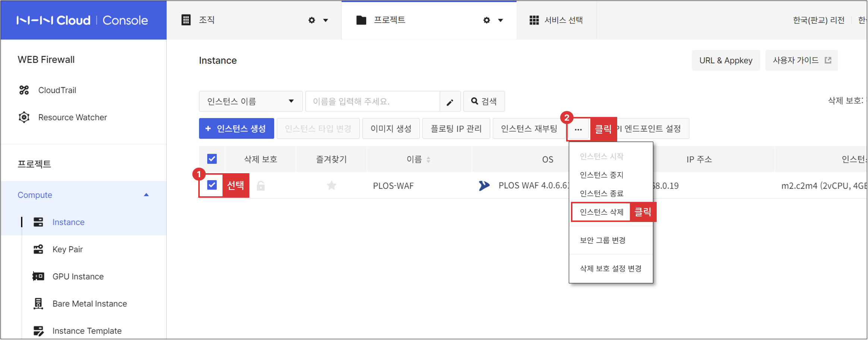Toggle the favorite star for PLOS-WAF
Viewport: 868px width, 340px height.
click(331, 185)
